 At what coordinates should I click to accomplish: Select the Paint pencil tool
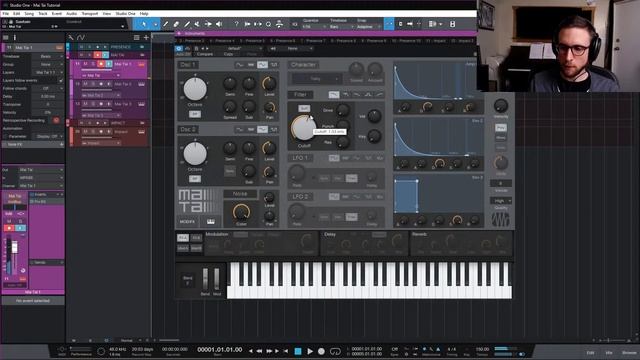[x=187, y=24]
